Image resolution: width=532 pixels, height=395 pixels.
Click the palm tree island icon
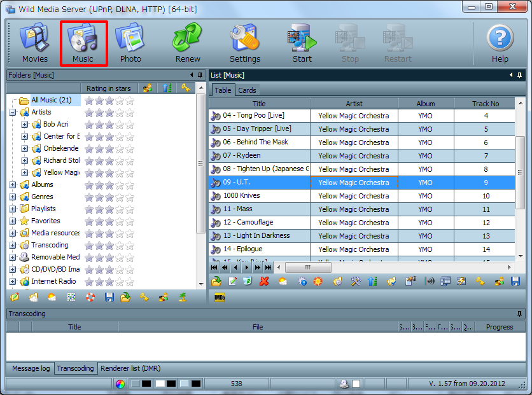click(183, 297)
